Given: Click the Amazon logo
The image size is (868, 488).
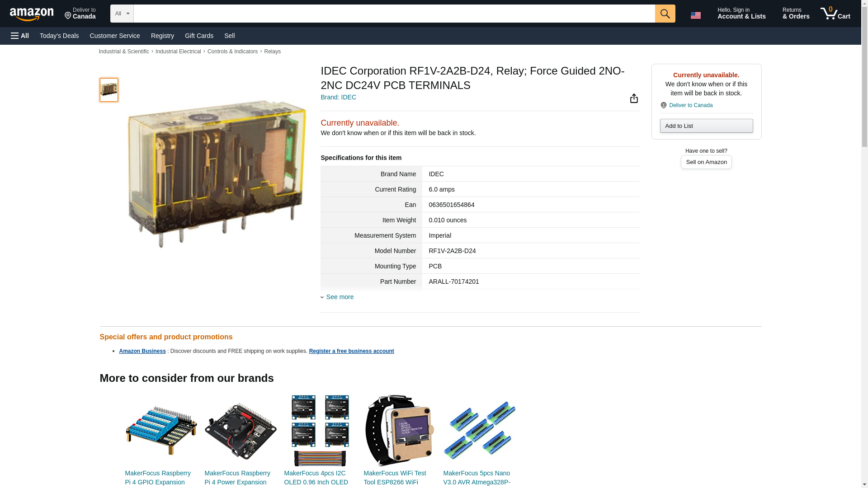Looking at the screenshot, I should coord(32,14).
